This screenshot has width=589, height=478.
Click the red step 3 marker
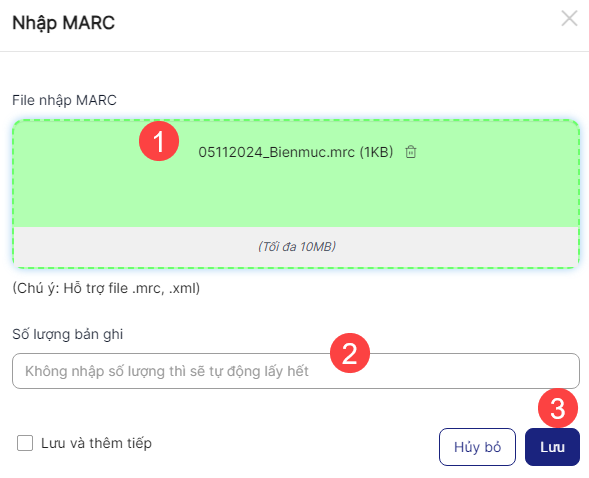pyautogui.click(x=558, y=408)
